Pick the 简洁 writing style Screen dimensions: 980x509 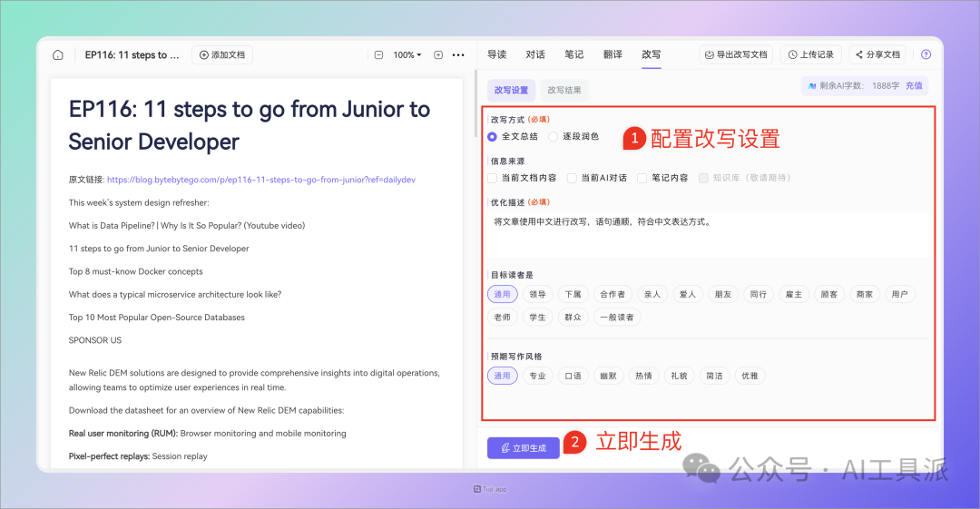714,376
